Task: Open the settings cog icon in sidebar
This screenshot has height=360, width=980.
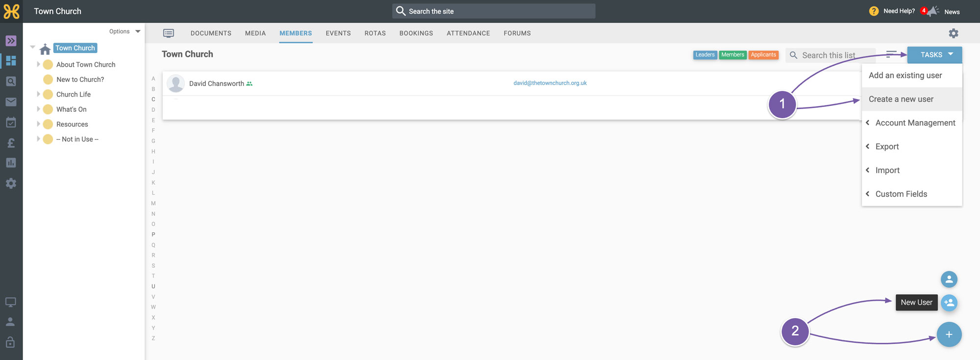Action: coord(11,183)
